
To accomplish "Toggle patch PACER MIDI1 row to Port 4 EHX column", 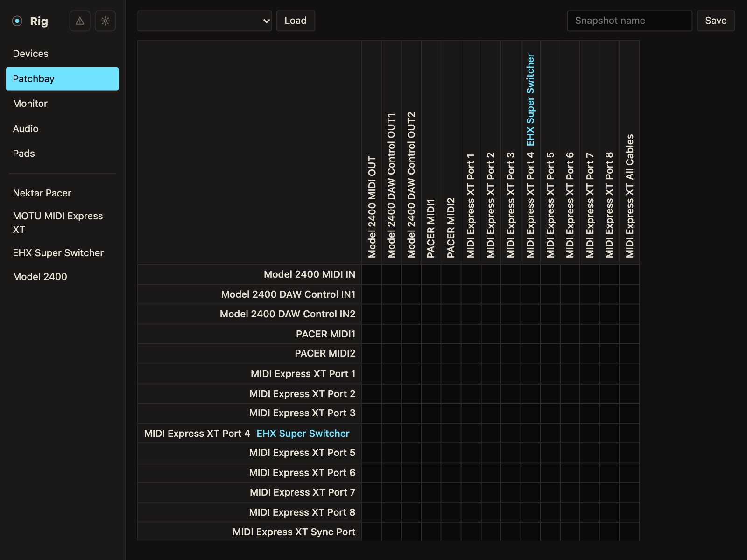I will 530,334.
